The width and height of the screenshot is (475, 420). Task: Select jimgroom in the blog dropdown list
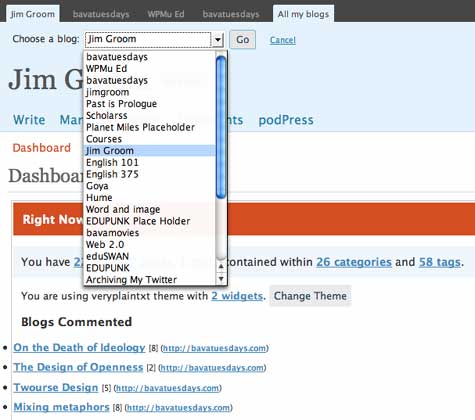point(149,92)
